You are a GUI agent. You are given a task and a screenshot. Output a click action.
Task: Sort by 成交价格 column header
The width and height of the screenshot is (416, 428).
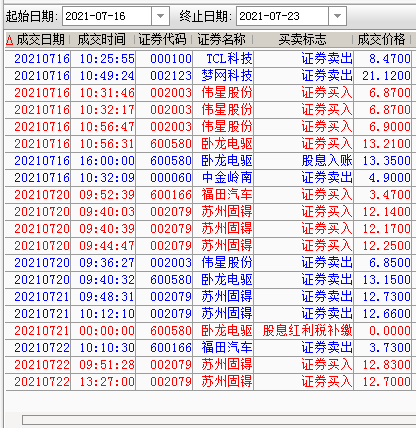(x=382, y=40)
